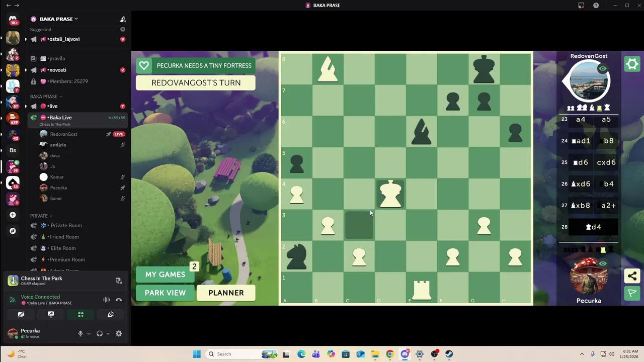Mute the microphone next to Pecurka
Image resolution: width=644 pixels, height=362 pixels.
pyautogui.click(x=80, y=333)
